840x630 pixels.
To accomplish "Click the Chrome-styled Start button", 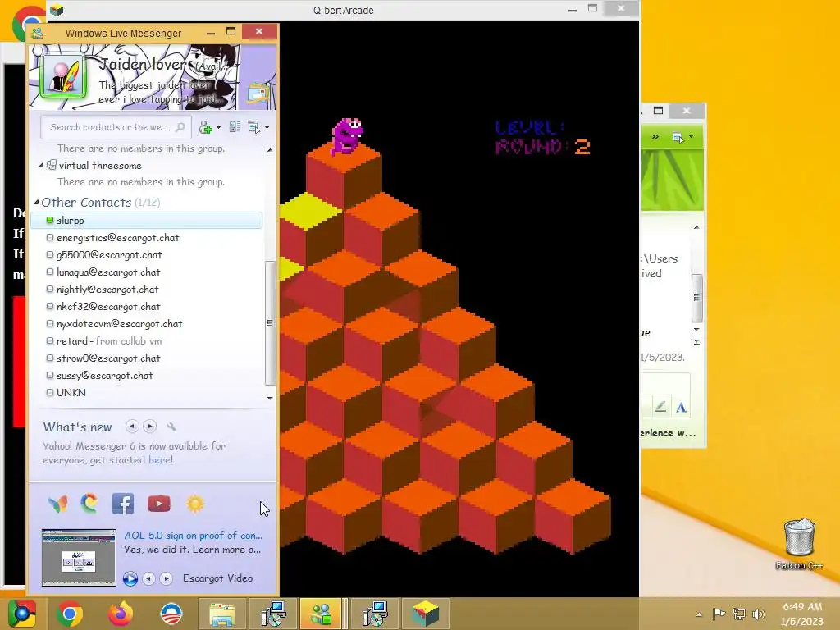I will point(22,614).
